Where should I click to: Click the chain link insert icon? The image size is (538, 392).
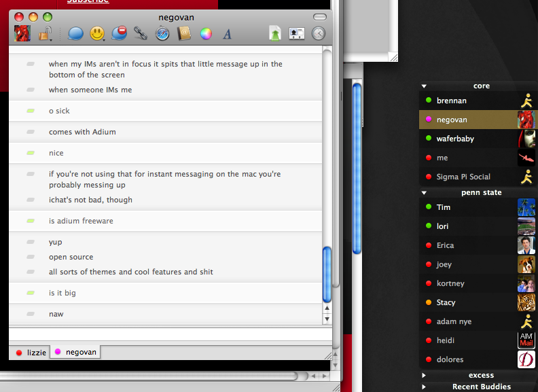click(x=141, y=34)
